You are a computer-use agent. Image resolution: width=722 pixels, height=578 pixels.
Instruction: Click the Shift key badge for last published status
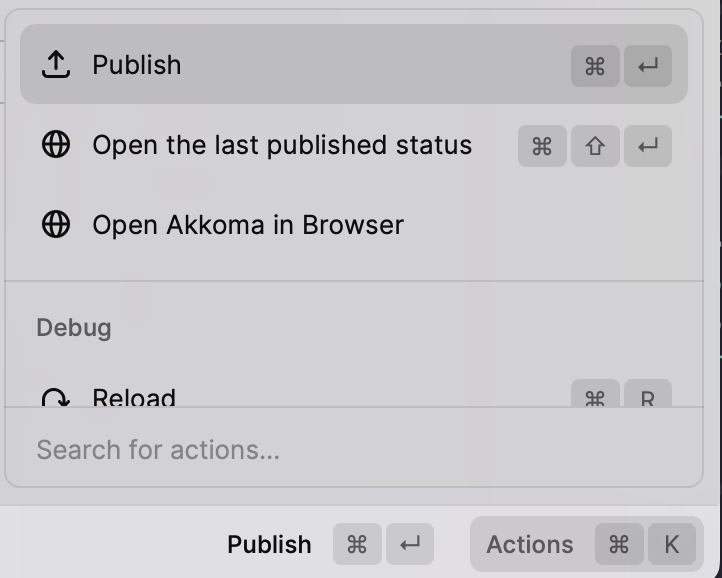click(x=595, y=146)
